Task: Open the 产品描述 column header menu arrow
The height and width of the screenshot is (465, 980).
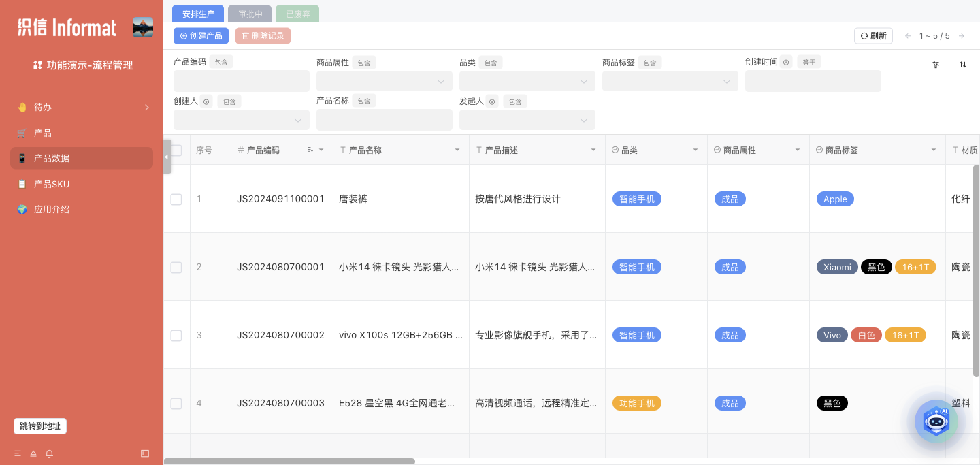Action: click(593, 150)
